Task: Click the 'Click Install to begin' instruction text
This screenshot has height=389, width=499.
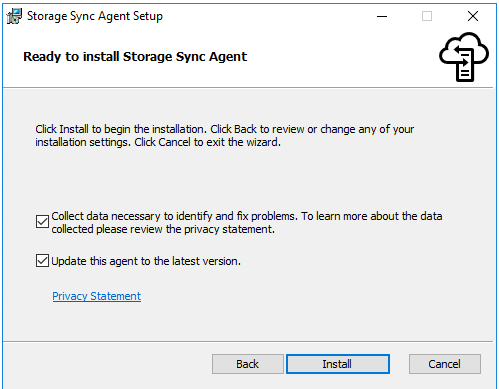Action: coord(225,136)
